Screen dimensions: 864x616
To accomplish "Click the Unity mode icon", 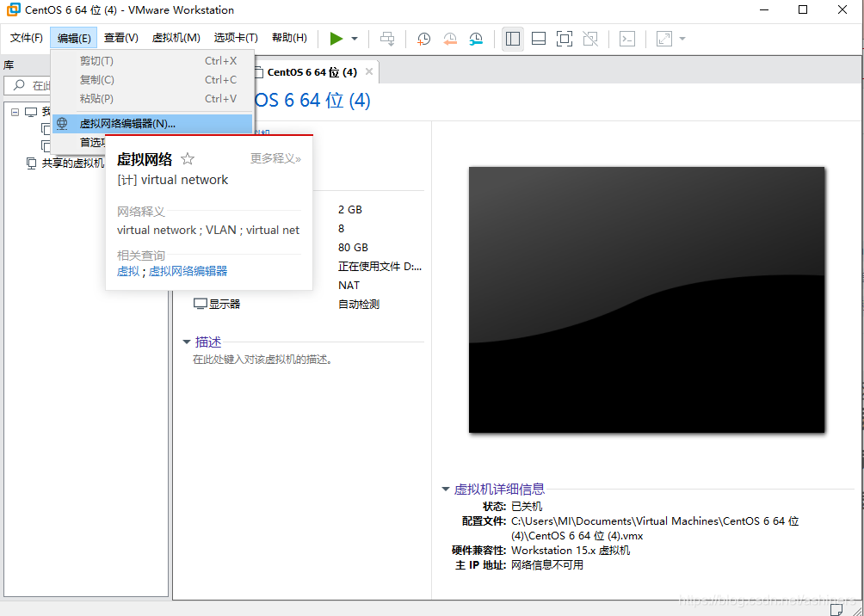I will [590, 39].
